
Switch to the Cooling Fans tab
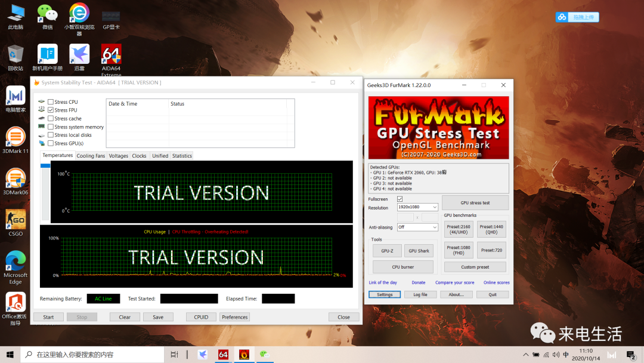tap(91, 156)
